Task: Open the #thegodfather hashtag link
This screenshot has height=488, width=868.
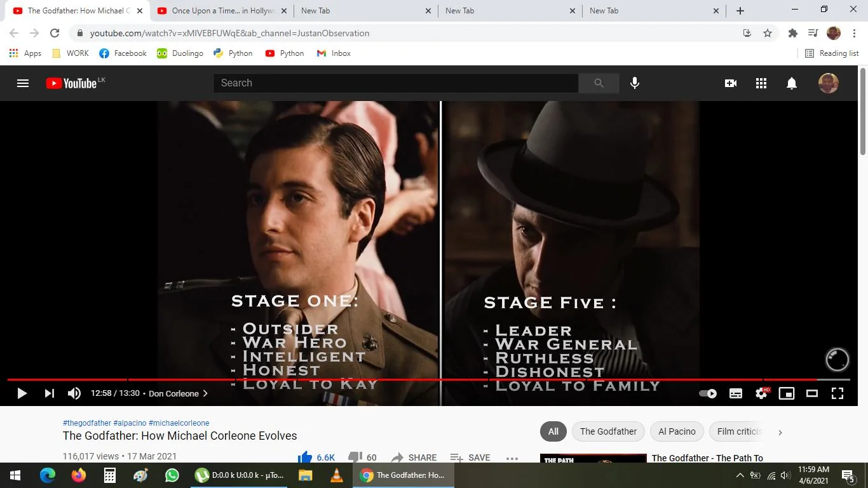Action: coord(87,423)
